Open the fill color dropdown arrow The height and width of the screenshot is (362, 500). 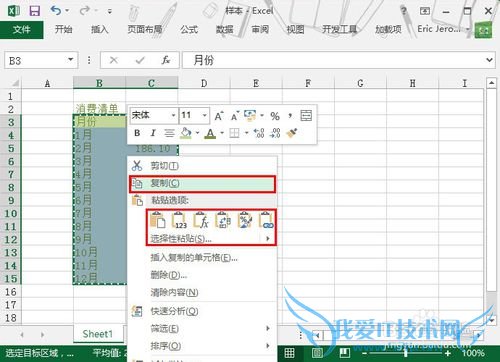tap(197, 133)
